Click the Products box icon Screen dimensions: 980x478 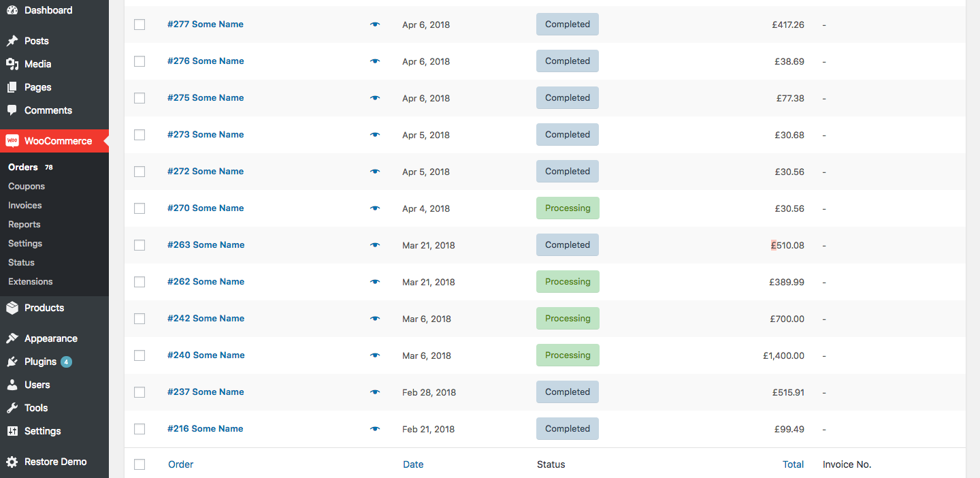click(12, 308)
